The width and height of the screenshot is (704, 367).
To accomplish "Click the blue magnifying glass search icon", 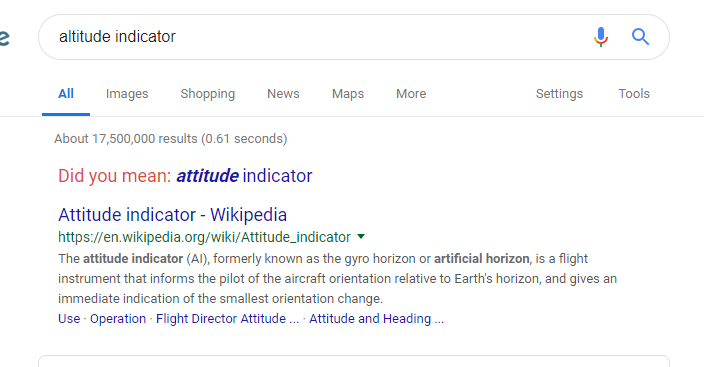I will (640, 37).
